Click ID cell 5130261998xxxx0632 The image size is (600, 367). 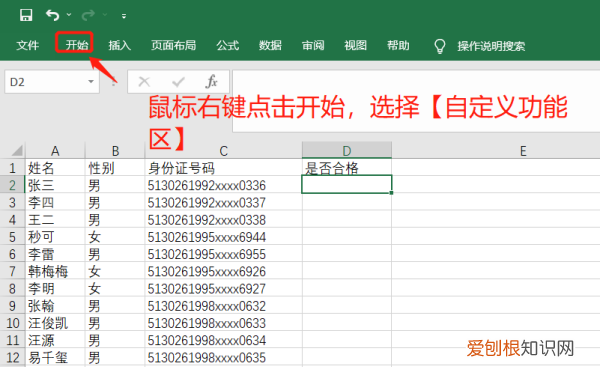pyautogui.click(x=223, y=306)
